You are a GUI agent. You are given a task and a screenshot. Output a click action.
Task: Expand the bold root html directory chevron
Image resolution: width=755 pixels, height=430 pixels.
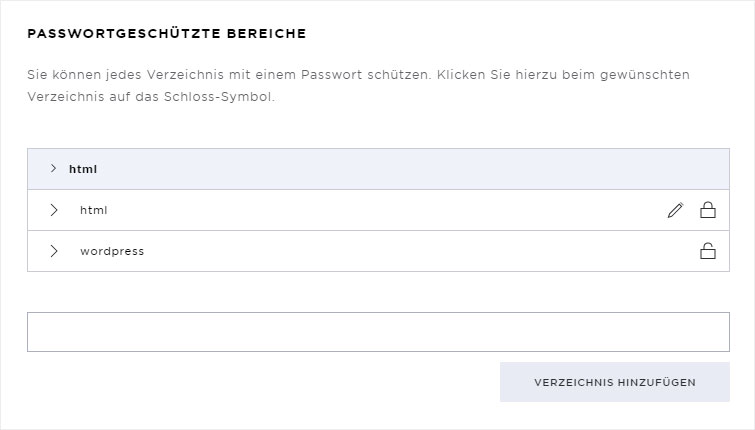coord(53,169)
